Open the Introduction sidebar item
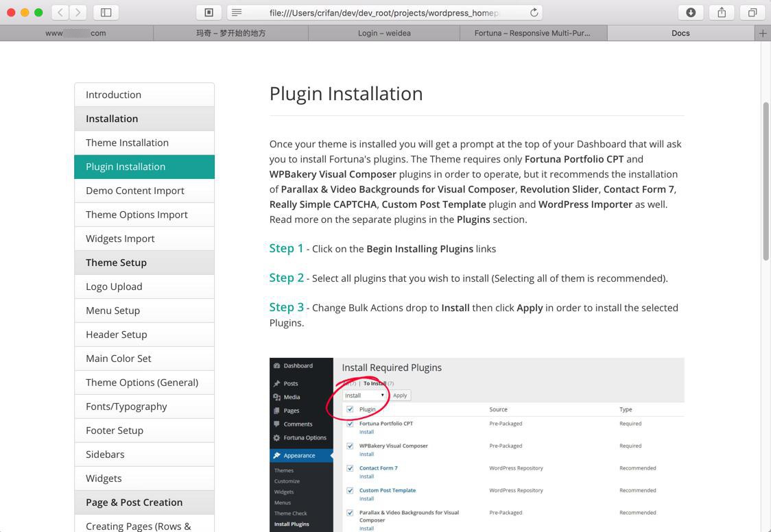The height and width of the screenshot is (532, 771). coord(144,95)
